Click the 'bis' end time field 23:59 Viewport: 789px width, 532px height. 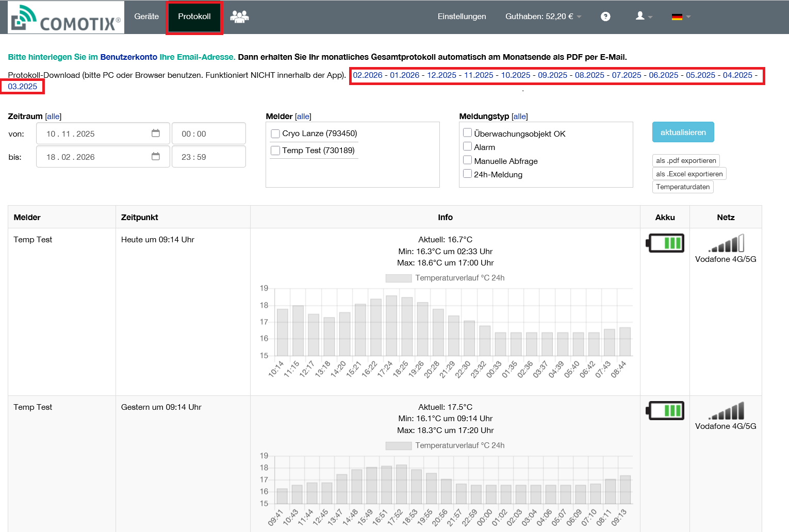(x=208, y=157)
